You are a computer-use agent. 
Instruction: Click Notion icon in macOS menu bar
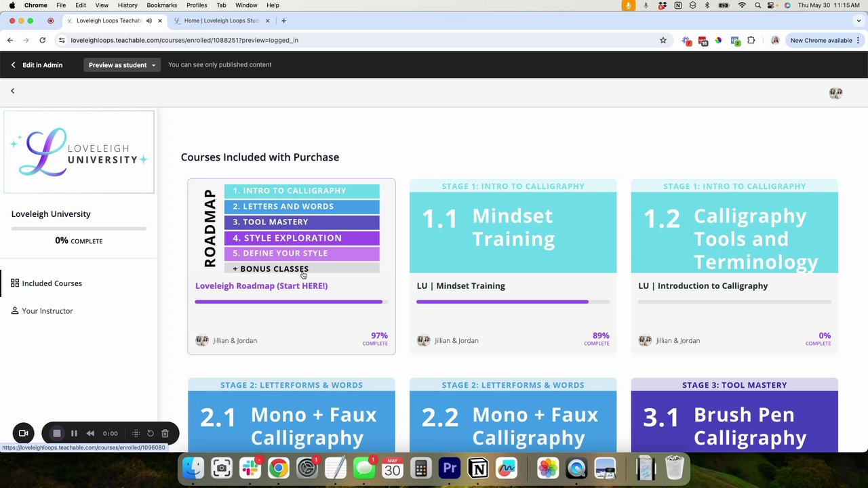coord(678,5)
